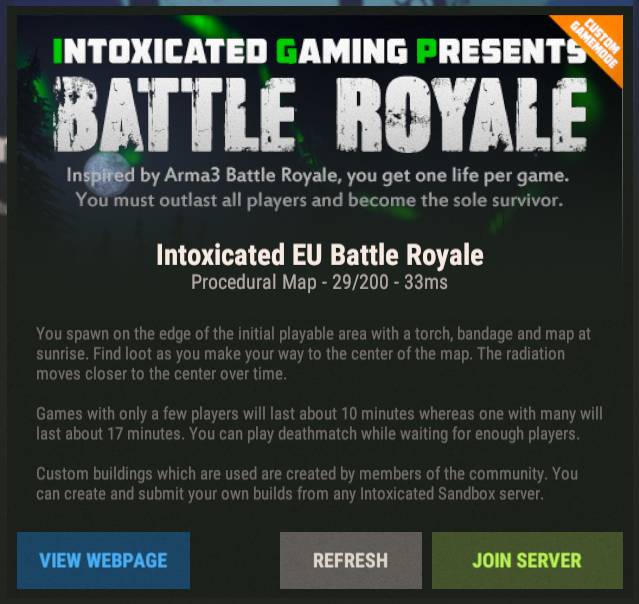The width and height of the screenshot is (639, 604).
Task: Select the Intoxicated EU Battle Royale title
Action: tap(320, 255)
